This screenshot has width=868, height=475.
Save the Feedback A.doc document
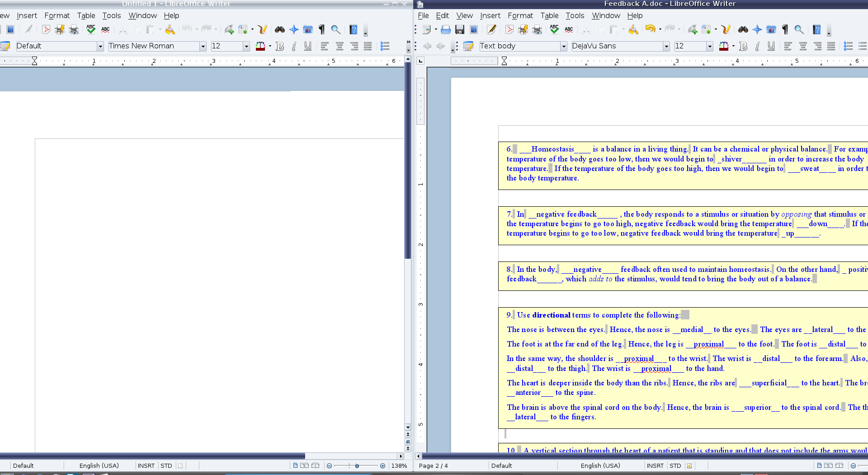coord(460,29)
